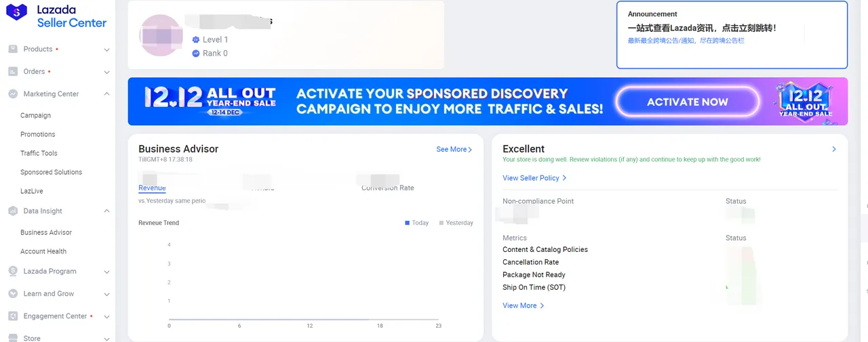Click the Orders sidebar icon

(x=13, y=72)
